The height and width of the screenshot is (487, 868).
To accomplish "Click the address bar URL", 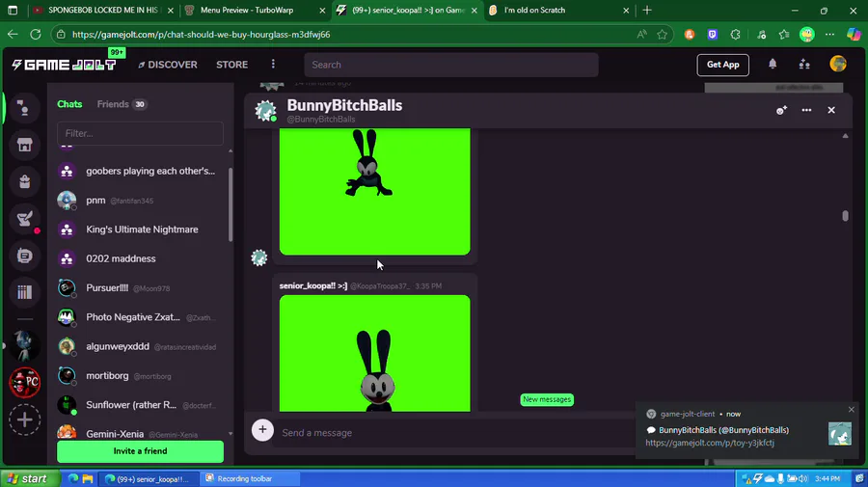I will tap(201, 35).
